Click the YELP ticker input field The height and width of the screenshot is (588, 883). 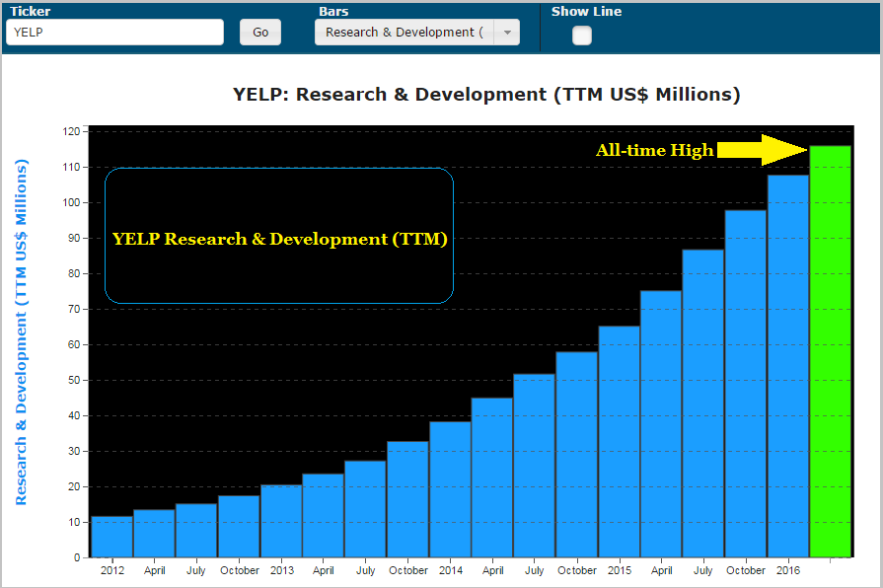pos(114,33)
